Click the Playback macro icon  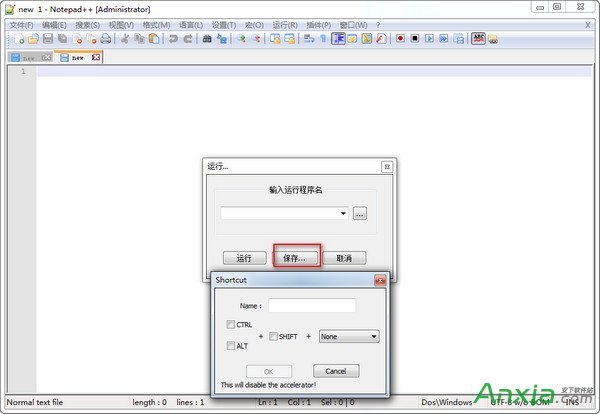tap(429, 39)
